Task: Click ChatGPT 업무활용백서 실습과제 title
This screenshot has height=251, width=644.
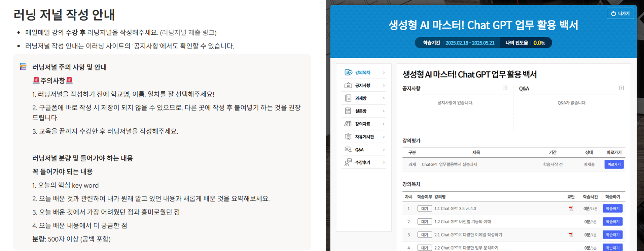Action: [449, 164]
